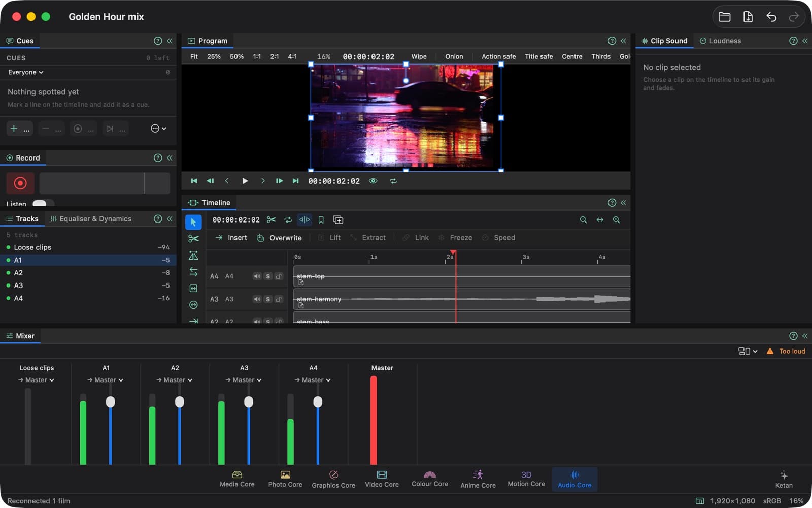The height and width of the screenshot is (508, 812).
Task: Jump to end of program
Action: pos(295,181)
